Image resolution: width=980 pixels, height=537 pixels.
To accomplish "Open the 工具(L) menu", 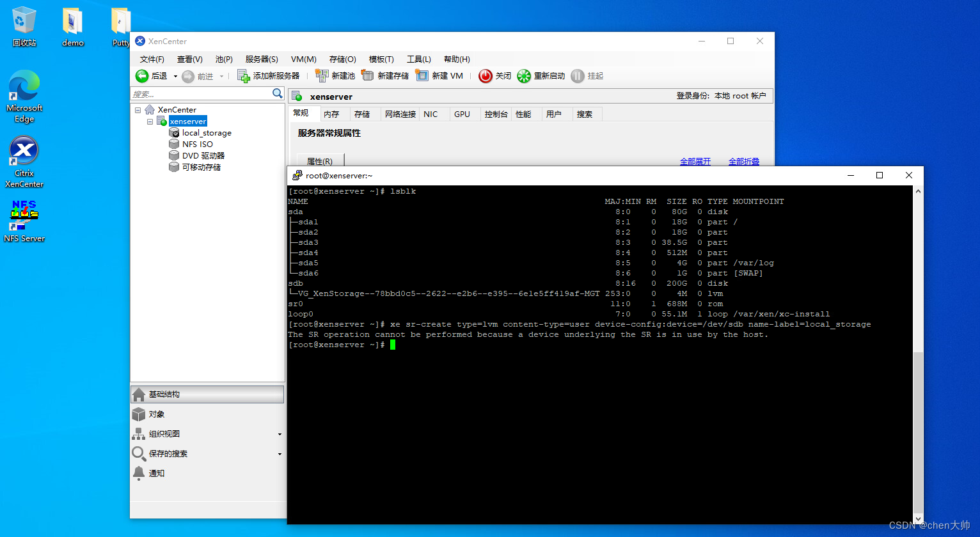I will click(419, 59).
